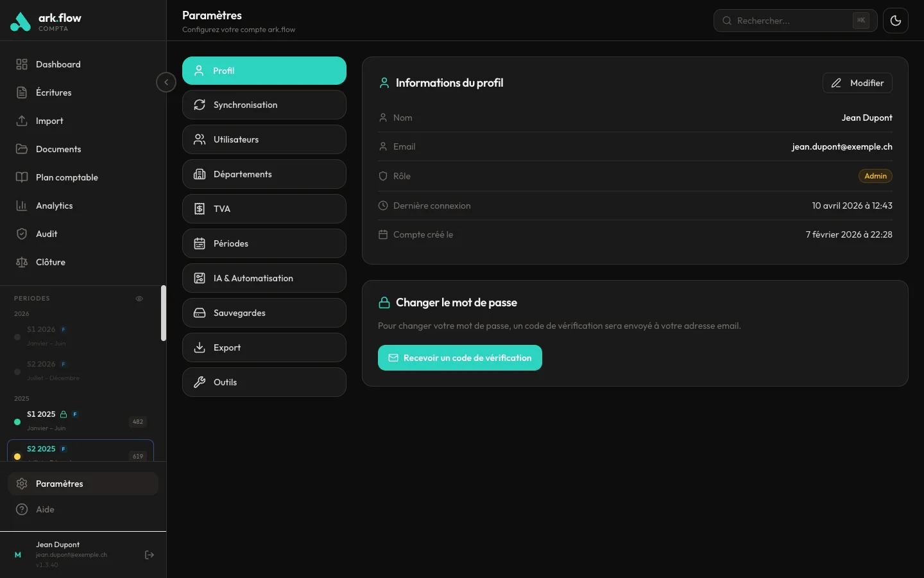Toggle visibility of the PERIODES list

click(x=139, y=299)
